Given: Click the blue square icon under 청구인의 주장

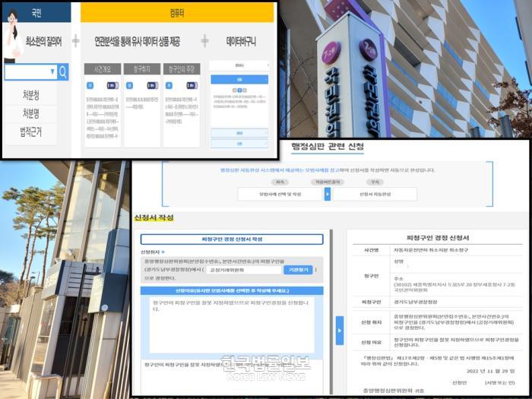Looking at the screenshot, I should coord(169,85).
